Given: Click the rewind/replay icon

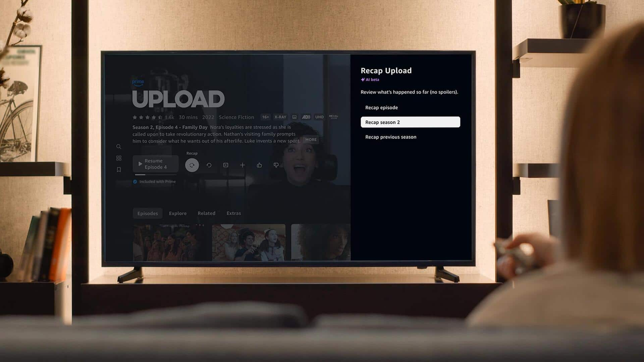Looking at the screenshot, I should [208, 165].
